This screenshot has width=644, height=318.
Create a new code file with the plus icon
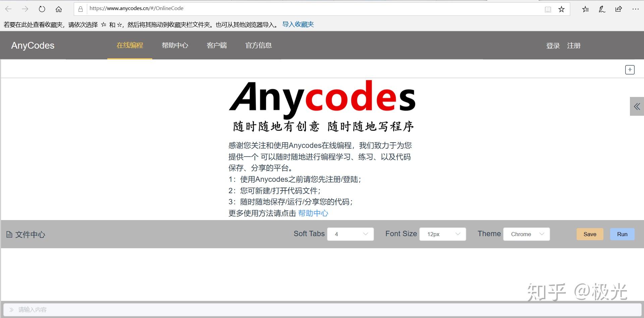point(630,69)
